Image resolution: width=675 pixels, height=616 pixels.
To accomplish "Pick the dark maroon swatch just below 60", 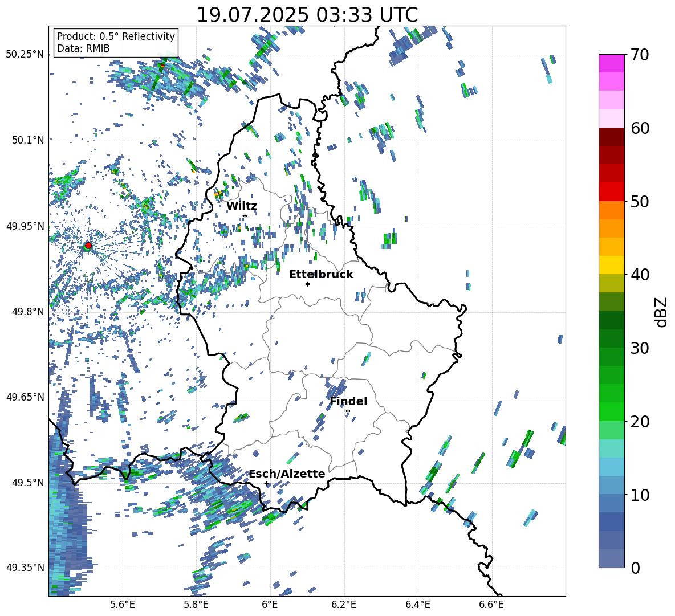I will pos(612,137).
